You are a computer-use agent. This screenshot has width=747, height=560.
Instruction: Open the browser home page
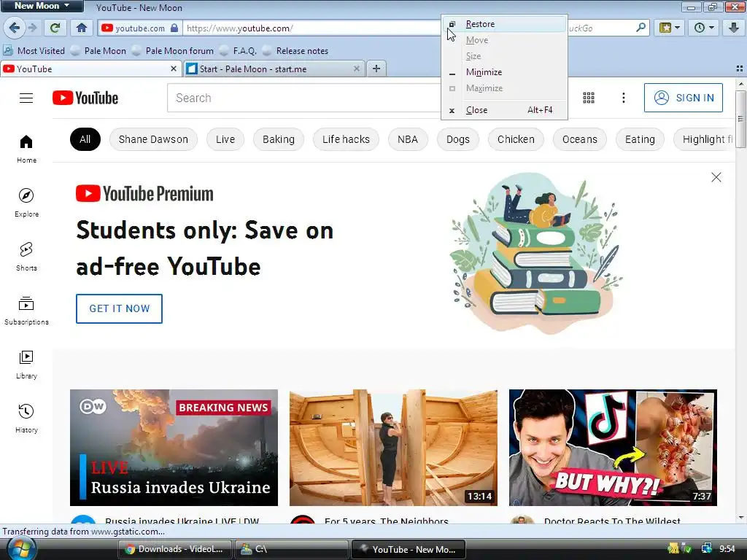pyautogui.click(x=82, y=28)
